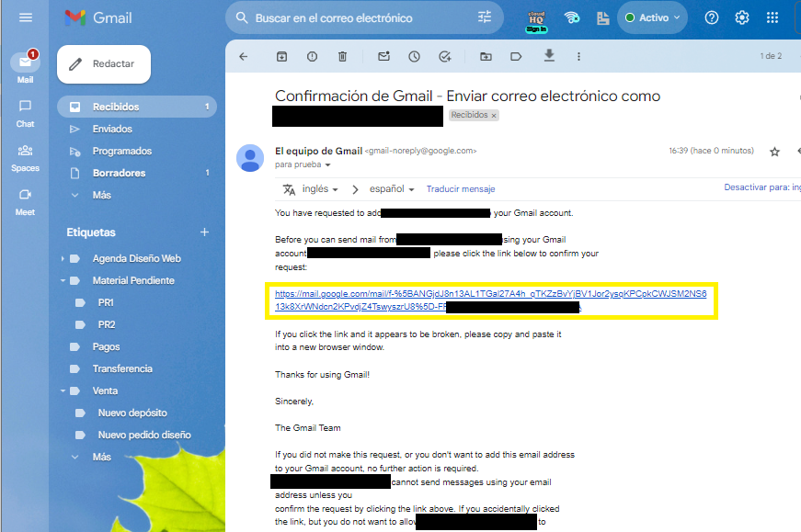
Task: Add the email to tasks
Action: (x=445, y=56)
